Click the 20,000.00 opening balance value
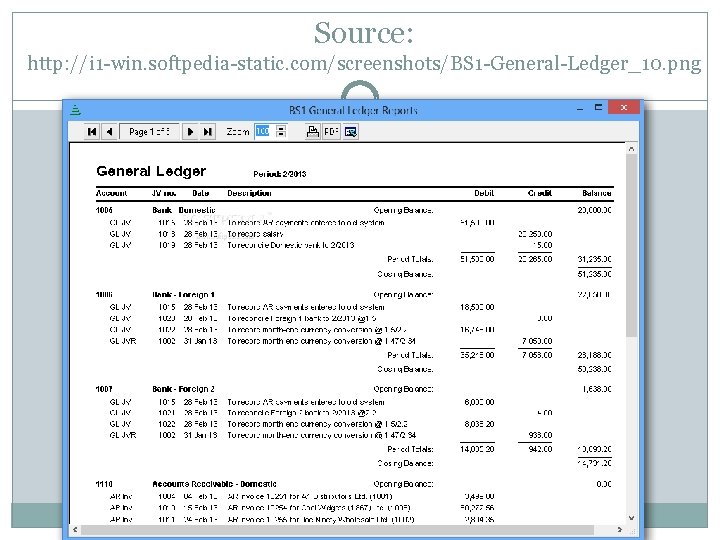 tap(594, 210)
